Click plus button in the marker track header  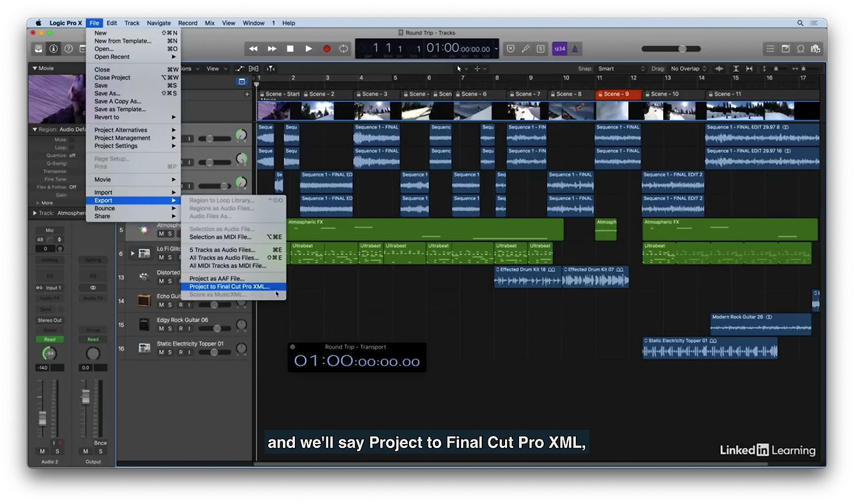247,94
